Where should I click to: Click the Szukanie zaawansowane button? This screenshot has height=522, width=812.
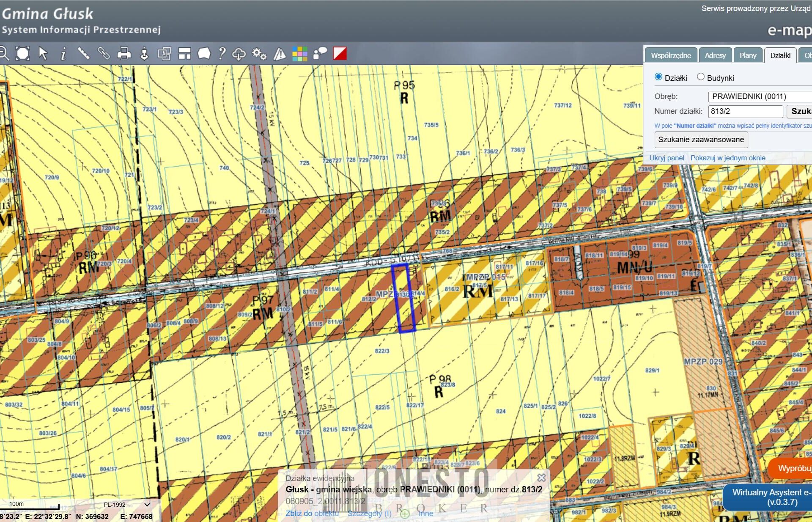pyautogui.click(x=701, y=140)
